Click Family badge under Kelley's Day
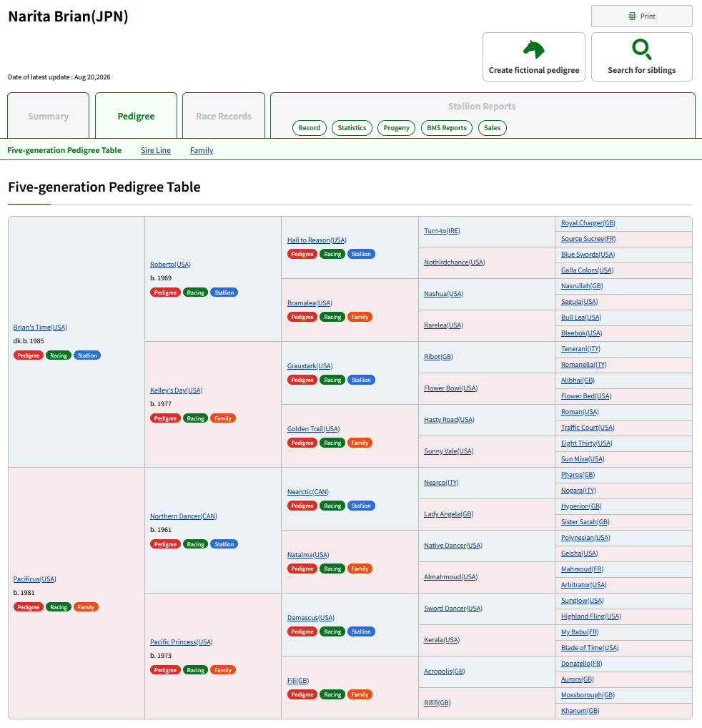This screenshot has width=702, height=728. tap(223, 418)
